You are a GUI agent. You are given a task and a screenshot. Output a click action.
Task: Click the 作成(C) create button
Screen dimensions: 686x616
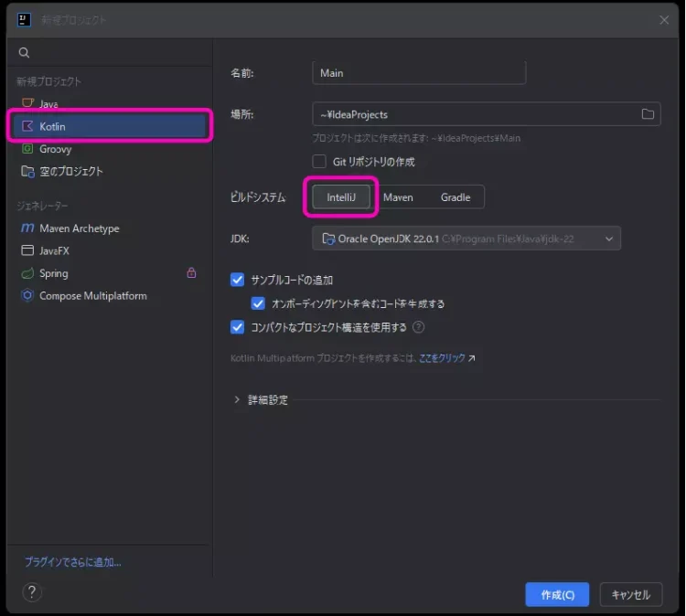557,595
